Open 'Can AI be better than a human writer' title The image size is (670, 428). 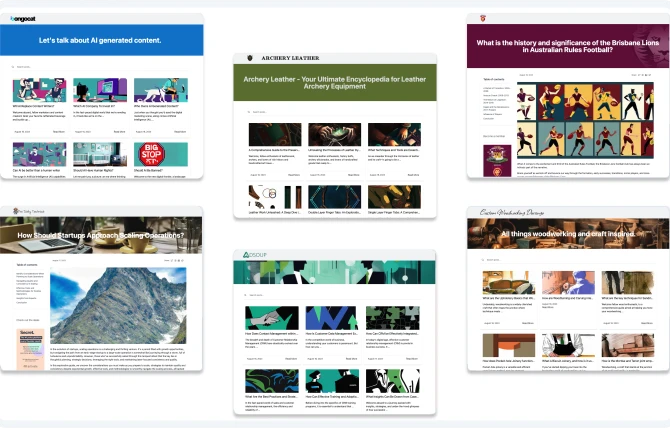coord(36,170)
